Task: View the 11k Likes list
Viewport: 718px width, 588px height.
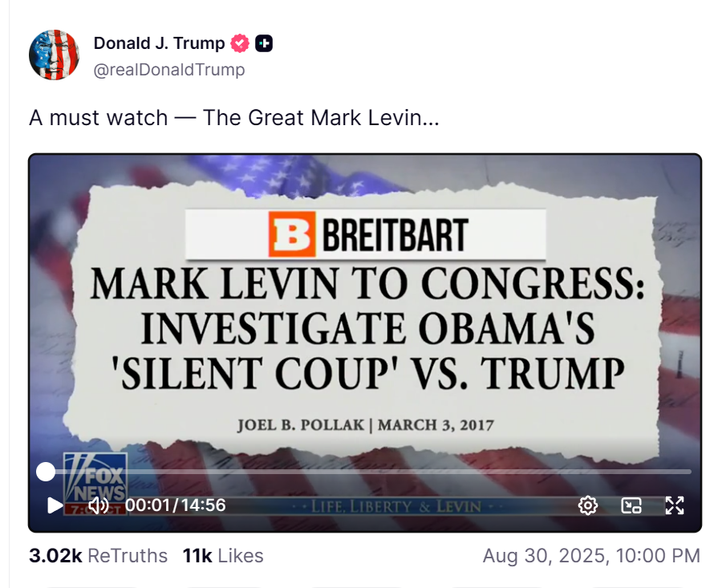Action: point(223,555)
